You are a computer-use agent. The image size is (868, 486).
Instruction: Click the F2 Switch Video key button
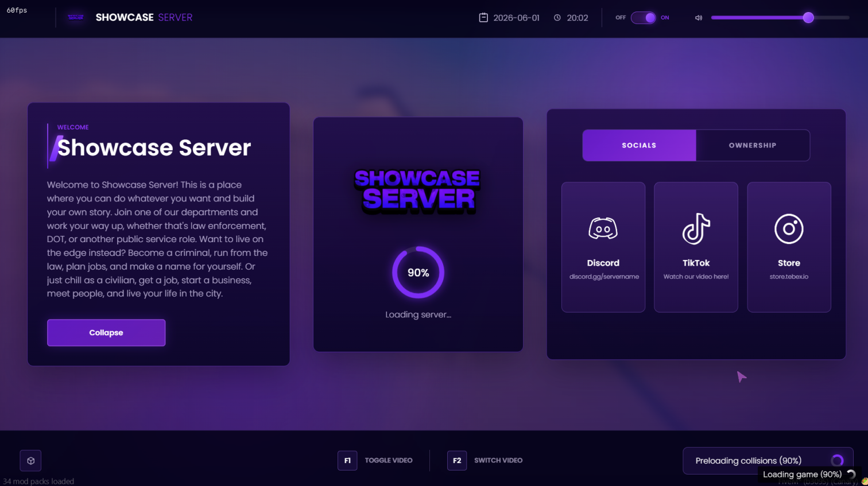click(x=457, y=460)
